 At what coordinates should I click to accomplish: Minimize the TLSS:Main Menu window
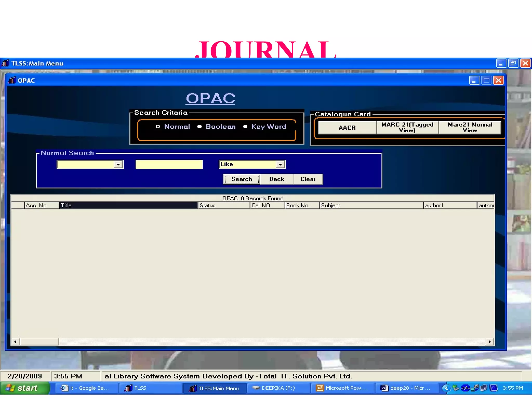click(501, 63)
